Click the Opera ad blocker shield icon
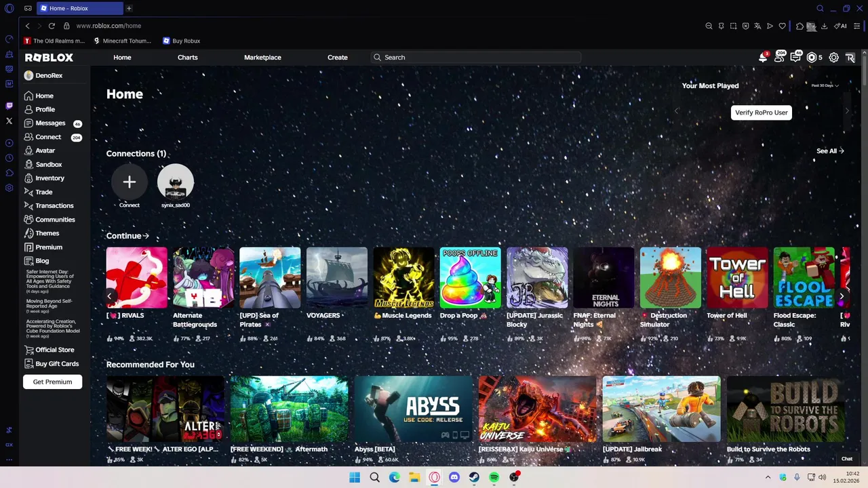The width and height of the screenshot is (868, 488). point(745,26)
